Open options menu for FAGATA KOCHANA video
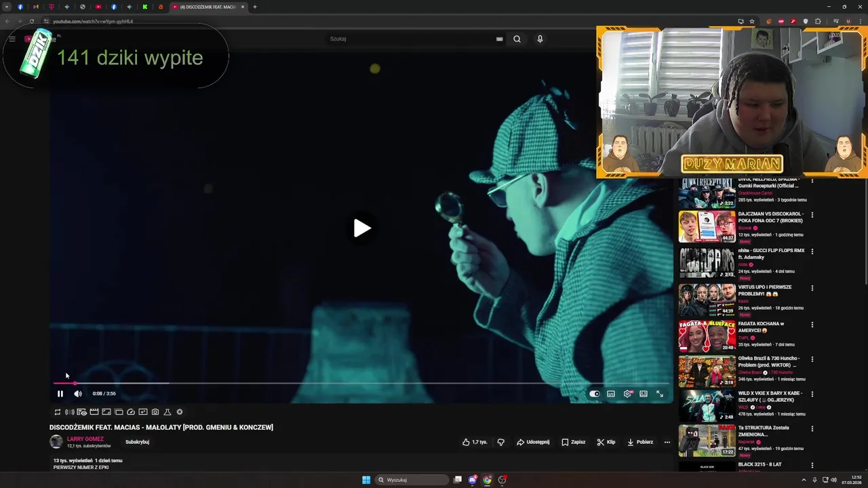 812,325
